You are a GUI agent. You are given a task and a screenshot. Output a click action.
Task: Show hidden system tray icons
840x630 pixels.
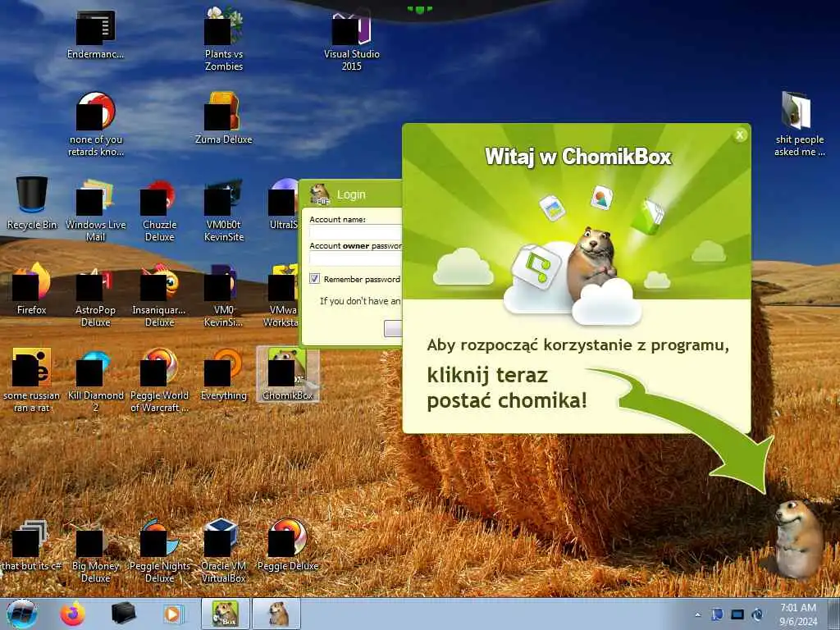(697, 615)
